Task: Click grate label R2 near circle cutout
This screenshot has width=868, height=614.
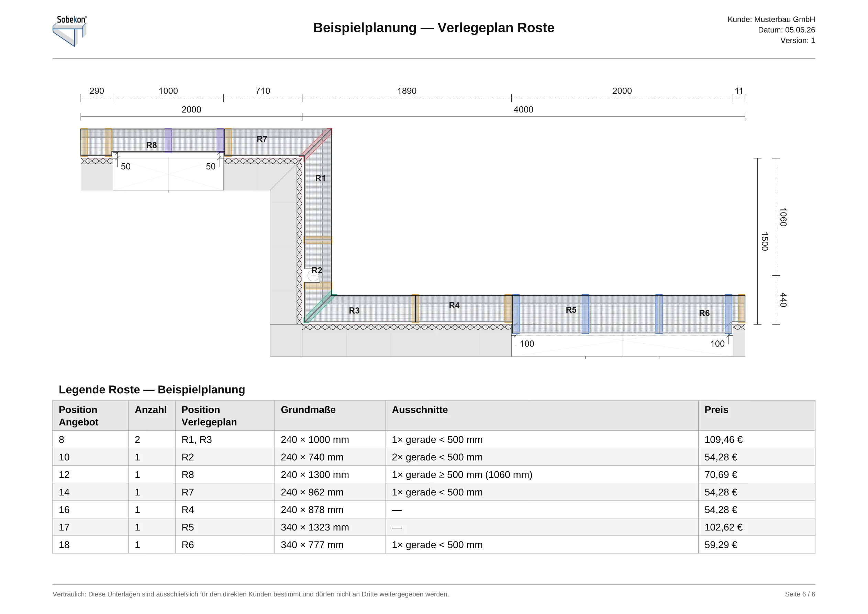Action: coord(317,270)
